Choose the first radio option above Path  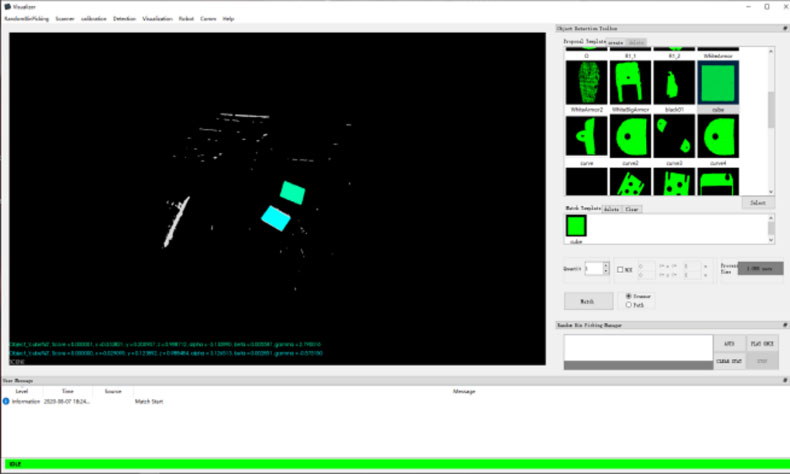(628, 296)
